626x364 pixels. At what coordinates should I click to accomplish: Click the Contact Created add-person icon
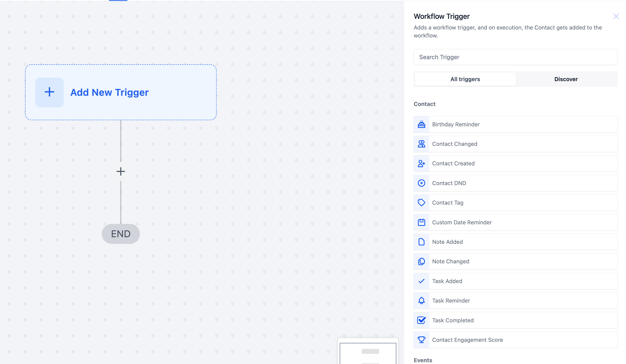(421, 163)
